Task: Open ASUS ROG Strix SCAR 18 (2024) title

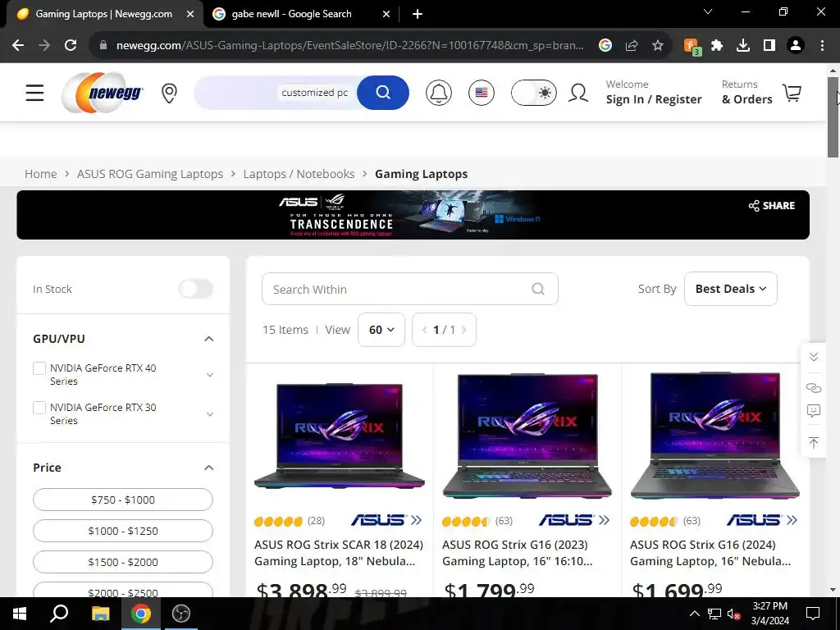Action: (339, 553)
